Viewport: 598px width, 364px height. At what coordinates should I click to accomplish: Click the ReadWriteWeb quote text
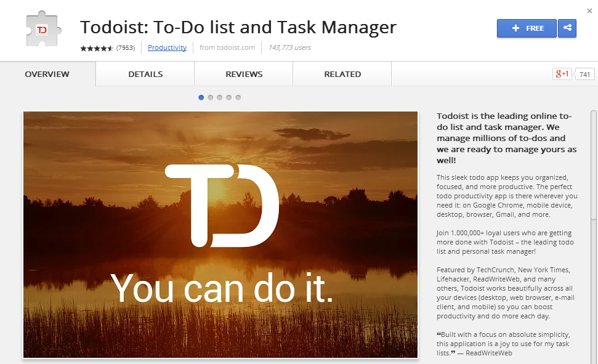503,344
